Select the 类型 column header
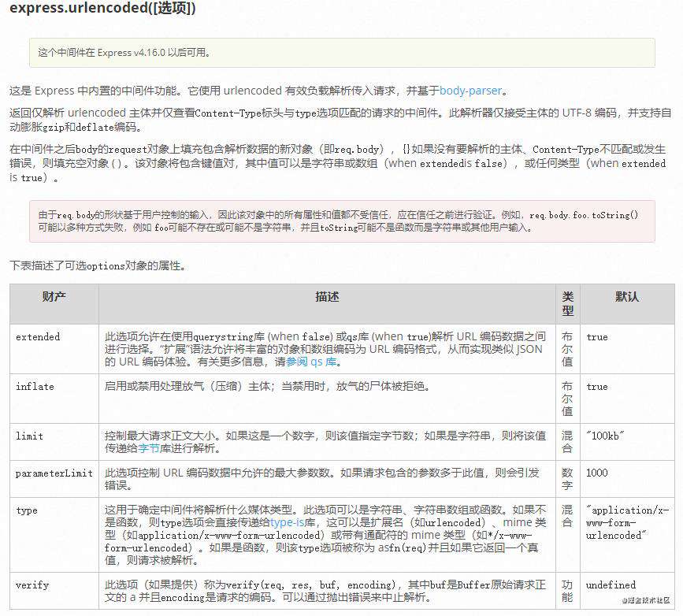Screen dimensions: 683x616 [x=567, y=303]
